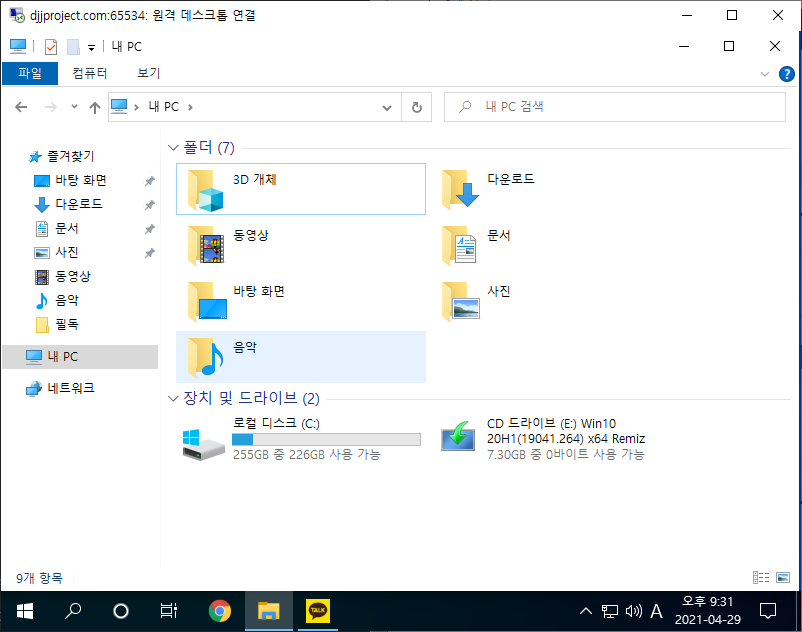Refresh the 내 PC view

point(417,107)
